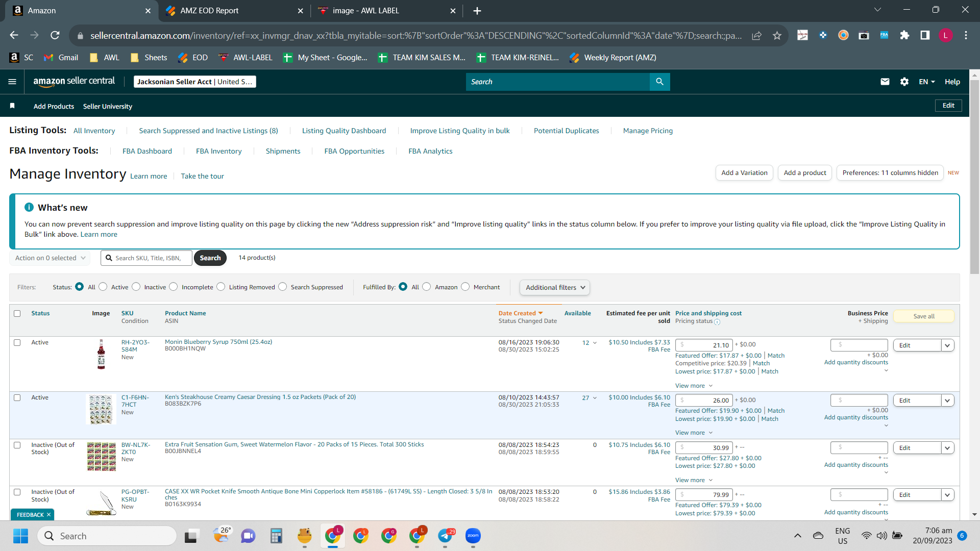The width and height of the screenshot is (980, 551).
Task: Expand View more under Ken's Steakhouse pricing
Action: [x=694, y=433]
